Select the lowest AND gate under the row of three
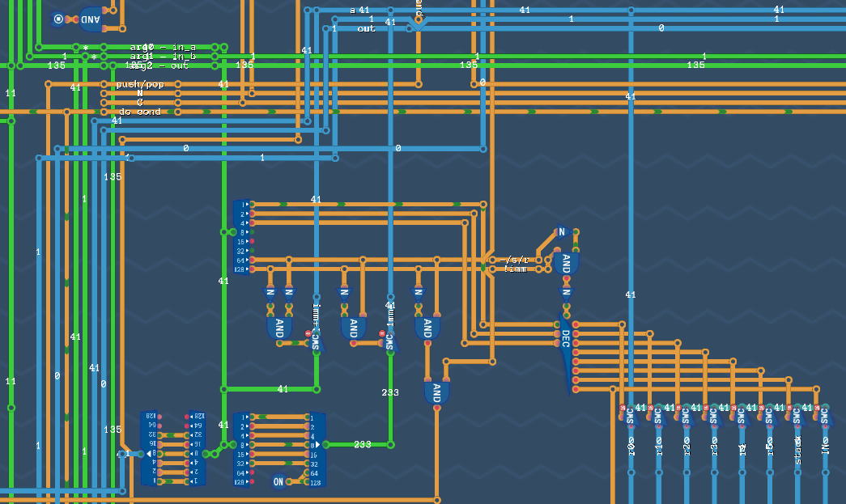Image resolution: width=846 pixels, height=504 pixels. [x=436, y=392]
